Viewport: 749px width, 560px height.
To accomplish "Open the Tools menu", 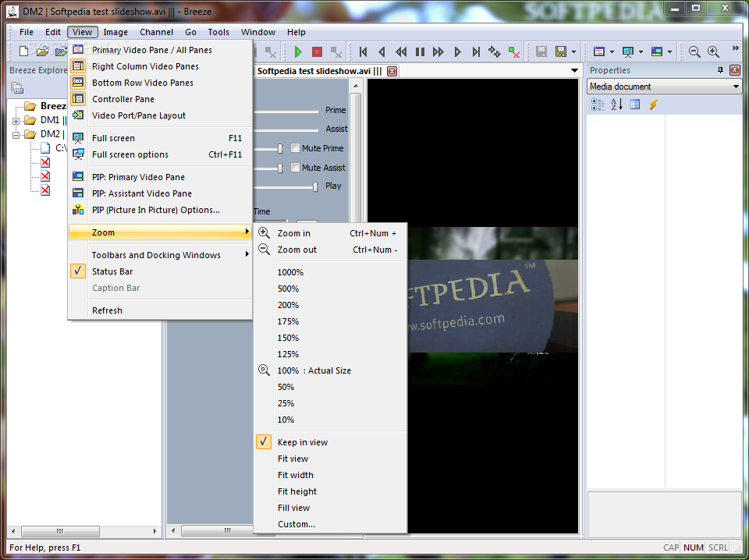I will pos(218,32).
